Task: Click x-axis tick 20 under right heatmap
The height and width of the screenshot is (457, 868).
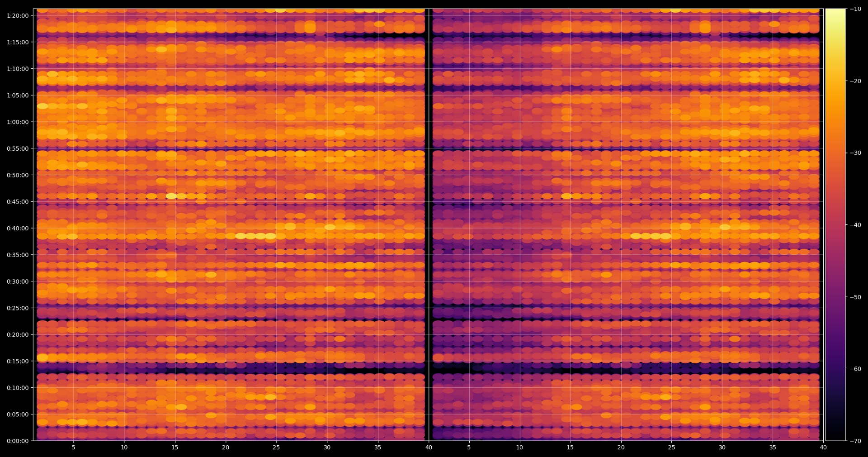Action: coord(621,447)
